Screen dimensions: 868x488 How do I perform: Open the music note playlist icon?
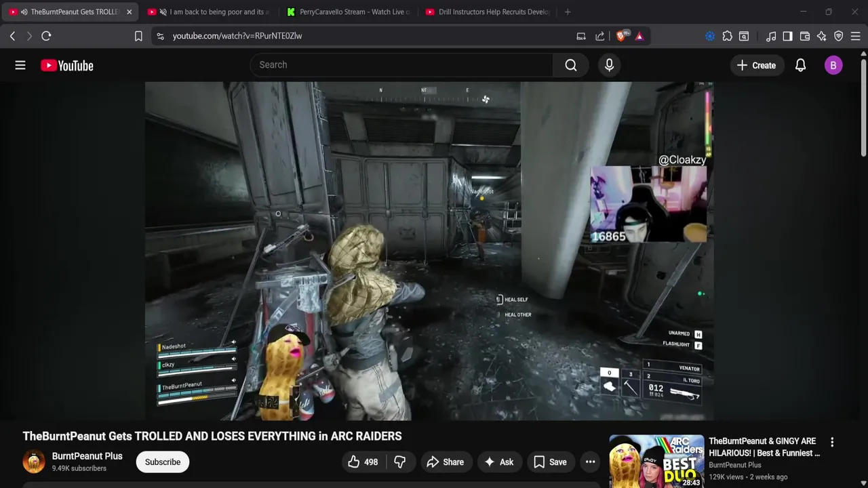coord(771,36)
